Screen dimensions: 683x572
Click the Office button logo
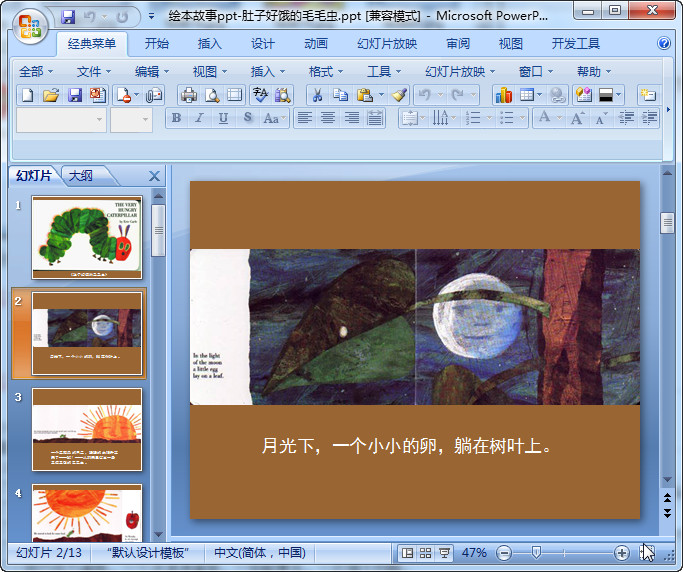point(30,27)
